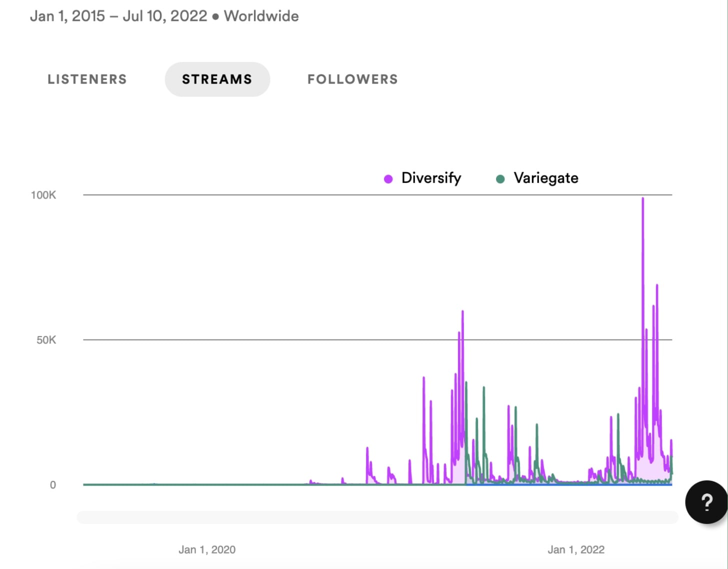This screenshot has width=728, height=569.
Task: Click the Jan 1, 2015 – Jul 10, 2022 date range
Action: (x=118, y=16)
